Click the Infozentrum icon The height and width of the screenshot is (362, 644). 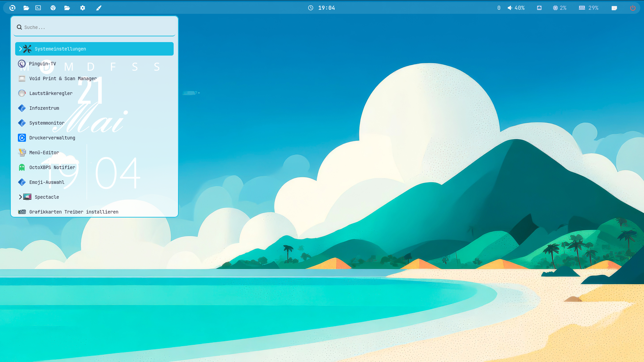[22, 108]
